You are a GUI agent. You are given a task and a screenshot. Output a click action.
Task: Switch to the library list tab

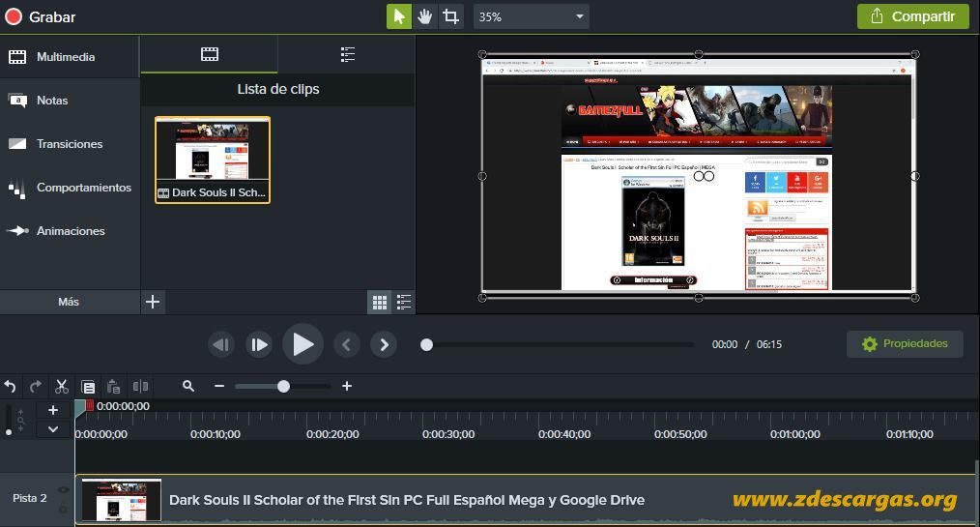348,54
